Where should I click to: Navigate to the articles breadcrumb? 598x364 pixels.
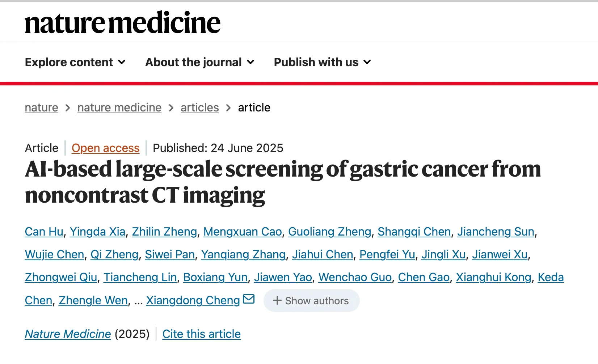point(200,107)
